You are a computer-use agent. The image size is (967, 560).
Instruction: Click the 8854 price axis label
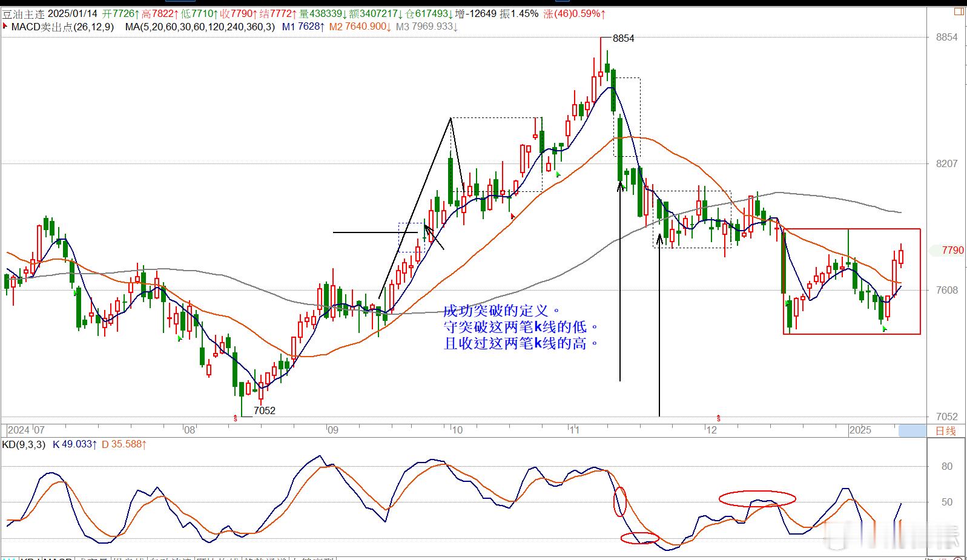(x=947, y=38)
